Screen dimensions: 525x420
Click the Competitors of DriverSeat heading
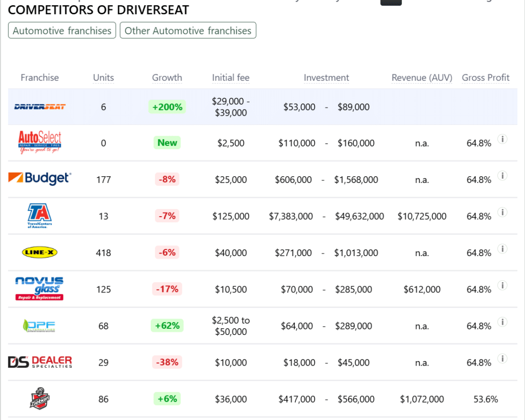[x=98, y=10]
